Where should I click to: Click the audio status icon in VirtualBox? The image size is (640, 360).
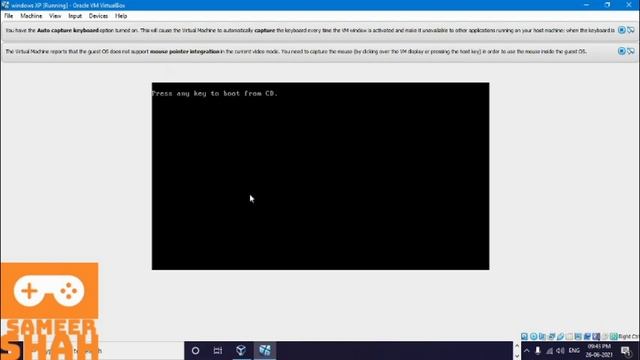coord(542,336)
